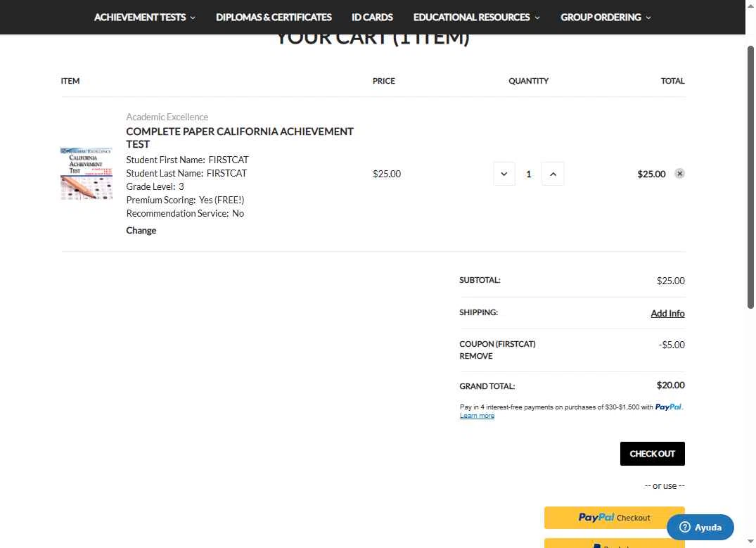Click the Premium Scoring: Yes (FREE!) line

[x=185, y=200]
